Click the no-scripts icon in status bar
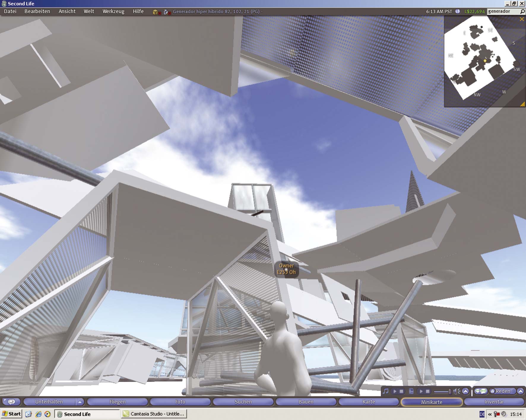The image size is (526, 420). pyautogui.click(x=167, y=12)
